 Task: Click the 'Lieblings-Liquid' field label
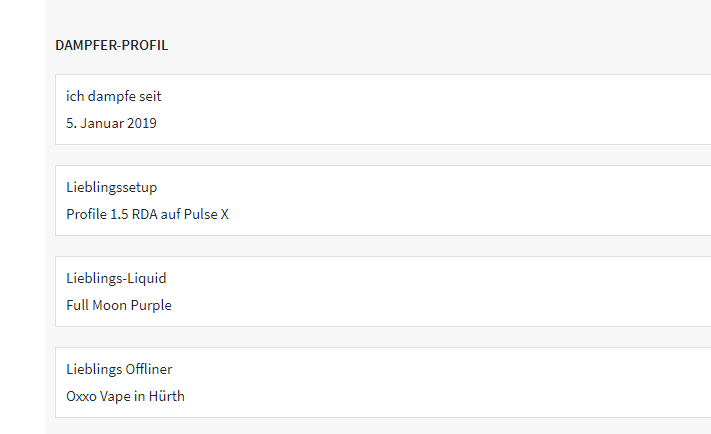[x=117, y=278]
